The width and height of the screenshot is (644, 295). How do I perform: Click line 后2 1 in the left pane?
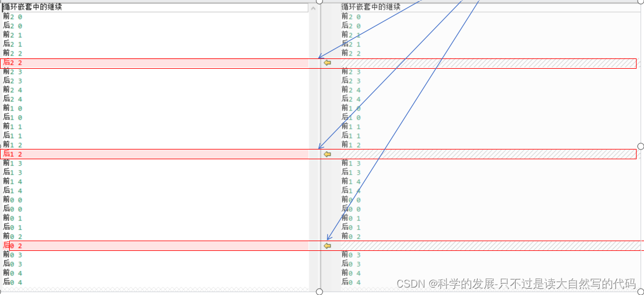click(13, 44)
